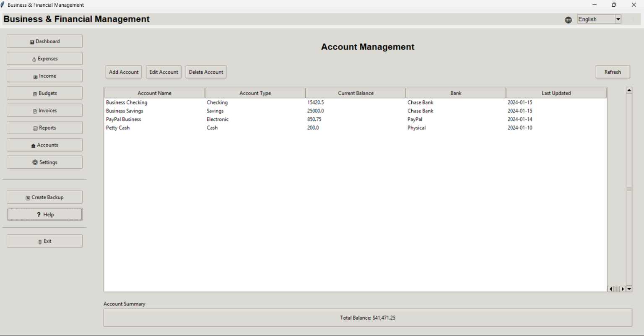Click the Add Account button
Screen dimensions: 644x336
123,72
